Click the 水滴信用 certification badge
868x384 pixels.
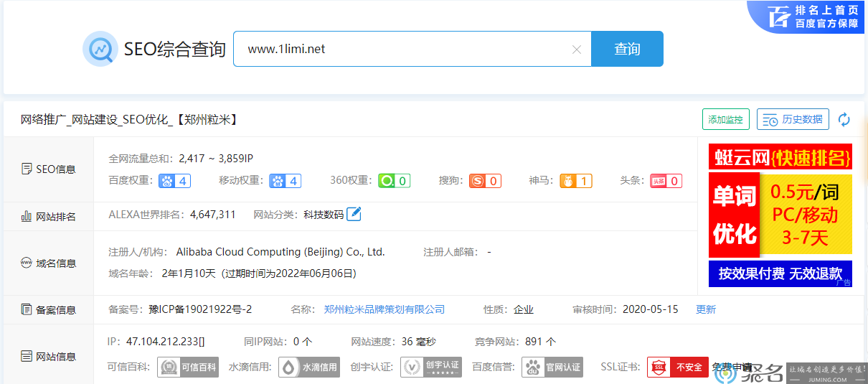coord(309,367)
